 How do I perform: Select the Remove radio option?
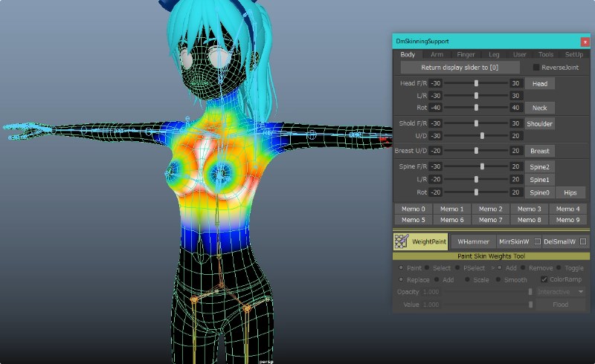click(523, 267)
